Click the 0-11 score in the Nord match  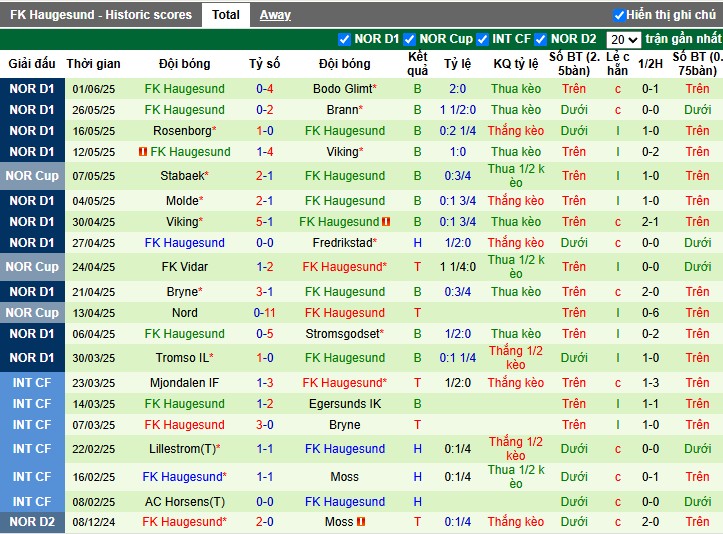pyautogui.click(x=265, y=313)
